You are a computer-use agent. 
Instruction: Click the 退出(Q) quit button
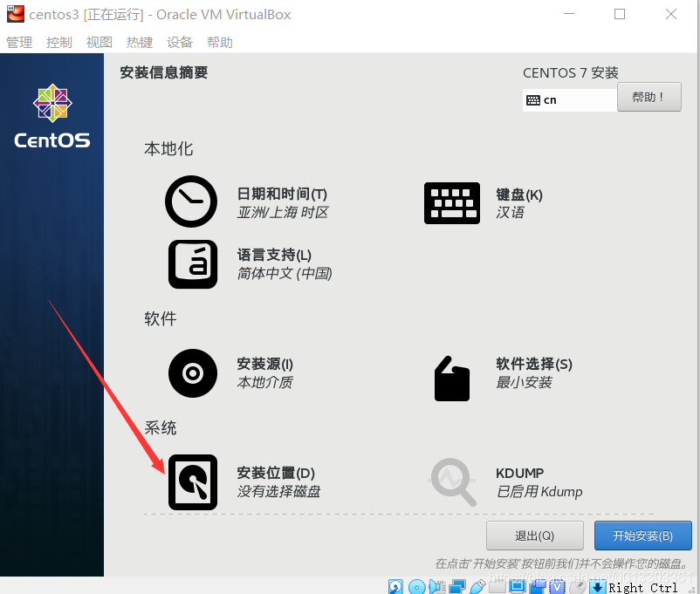coord(535,536)
